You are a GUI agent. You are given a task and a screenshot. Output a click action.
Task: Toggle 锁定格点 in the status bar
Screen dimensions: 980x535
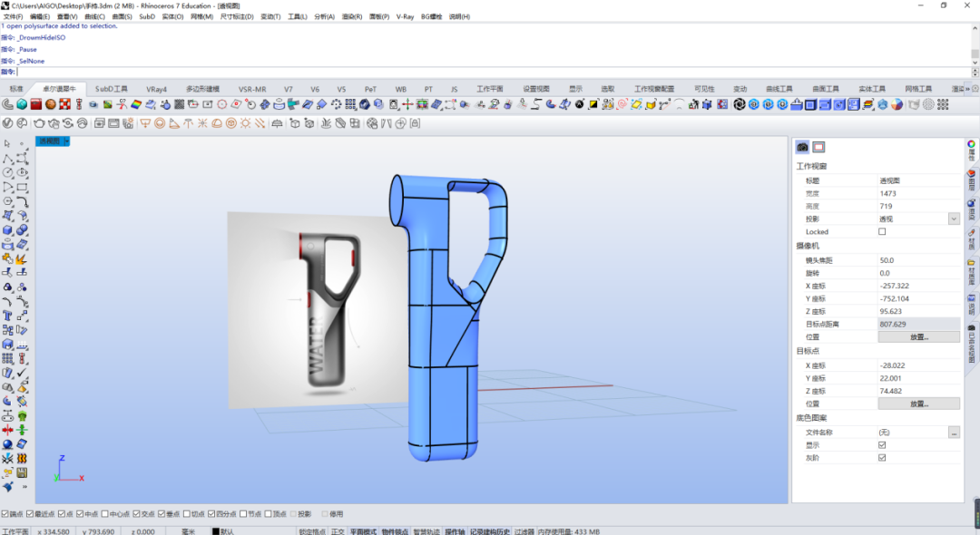point(312,531)
